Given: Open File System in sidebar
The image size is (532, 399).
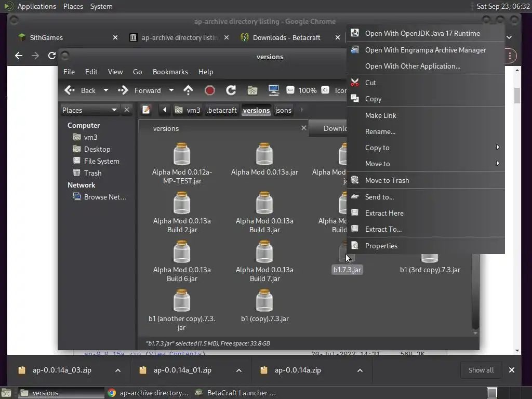Looking at the screenshot, I should pos(101,161).
